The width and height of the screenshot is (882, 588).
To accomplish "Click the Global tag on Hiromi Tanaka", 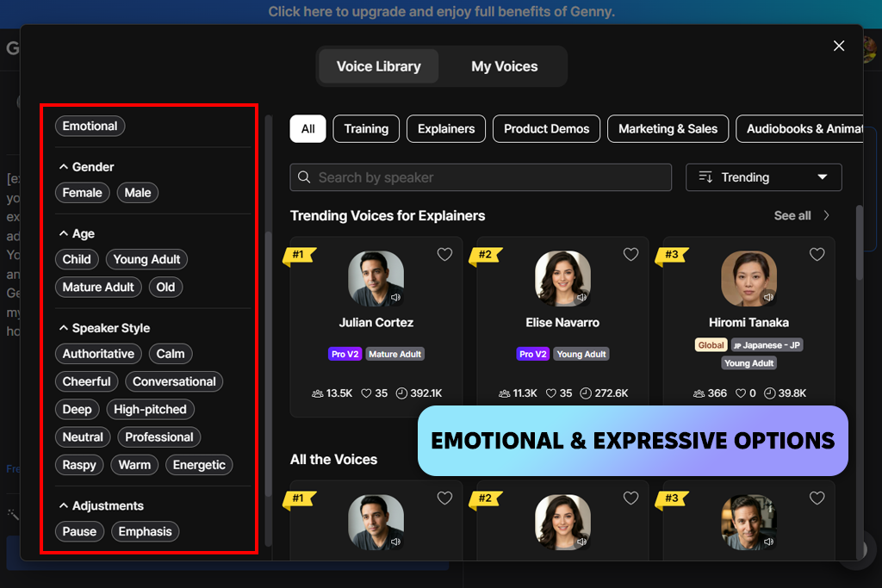I will click(x=711, y=345).
